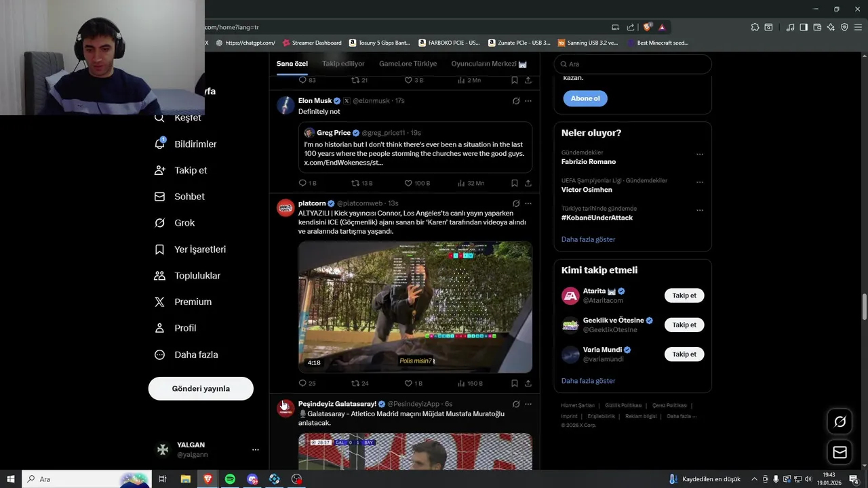Open Brave Shields lion icon
868x488 pixels.
(x=648, y=27)
